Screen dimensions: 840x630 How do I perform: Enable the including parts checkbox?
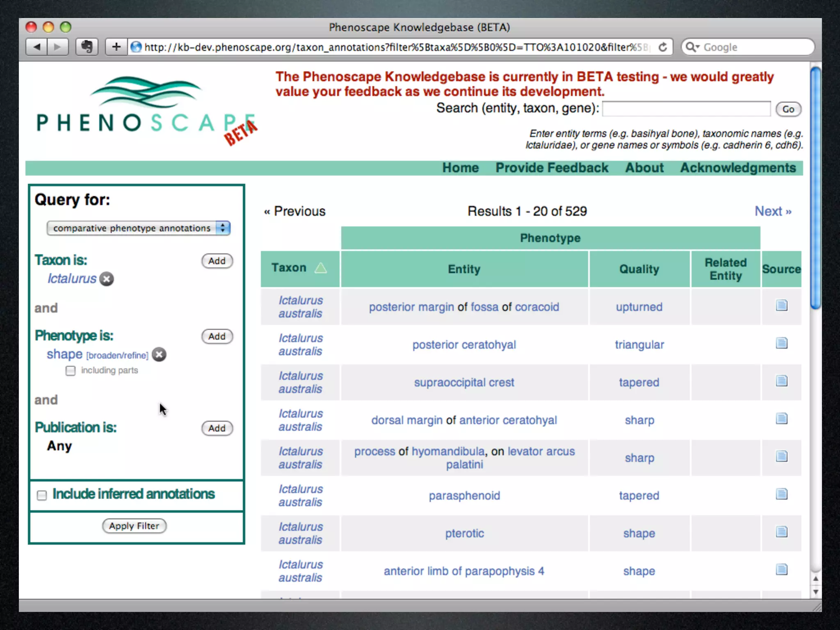[71, 371]
